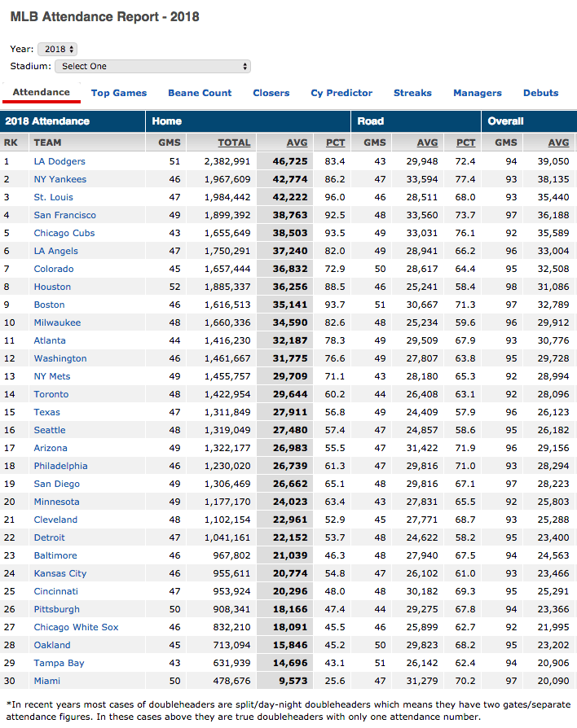
Task: Open the Philadelphia team link
Action: pos(61,466)
